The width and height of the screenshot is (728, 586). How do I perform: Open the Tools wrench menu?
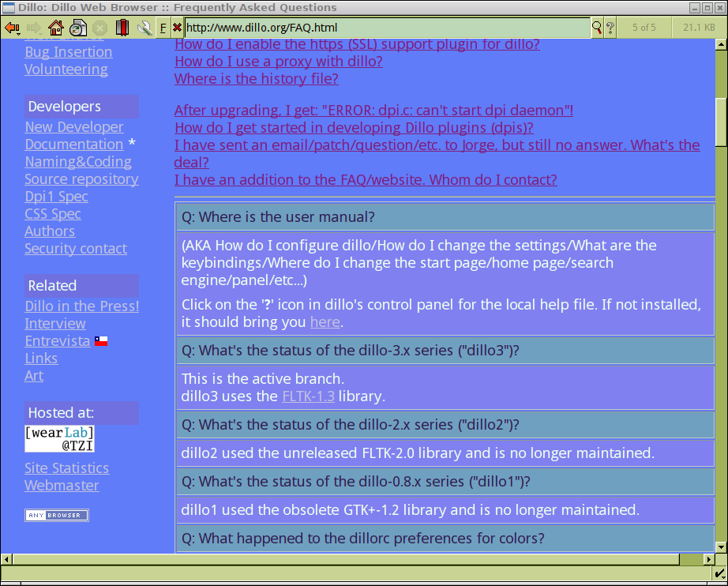(144, 28)
